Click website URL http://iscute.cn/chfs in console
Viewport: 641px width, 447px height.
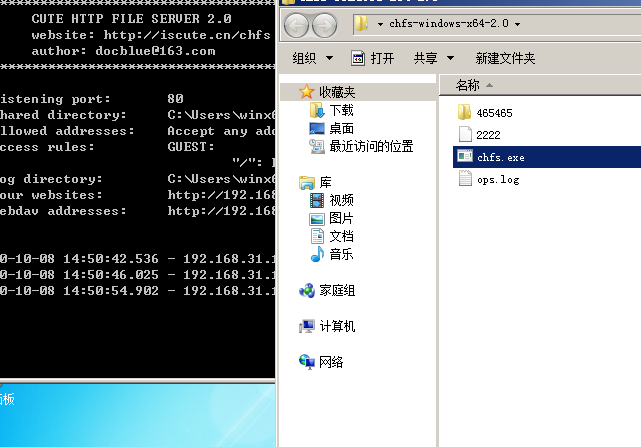pyautogui.click(x=187, y=35)
